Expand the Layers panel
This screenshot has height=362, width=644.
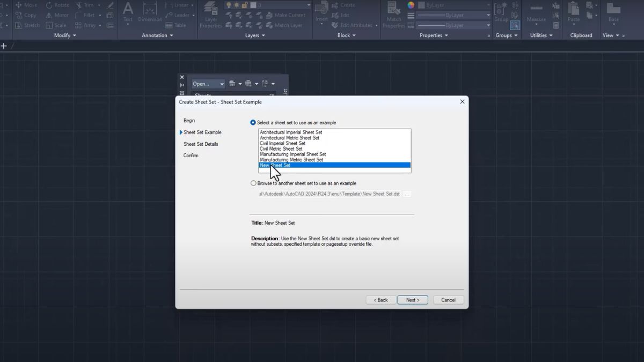[x=255, y=35]
